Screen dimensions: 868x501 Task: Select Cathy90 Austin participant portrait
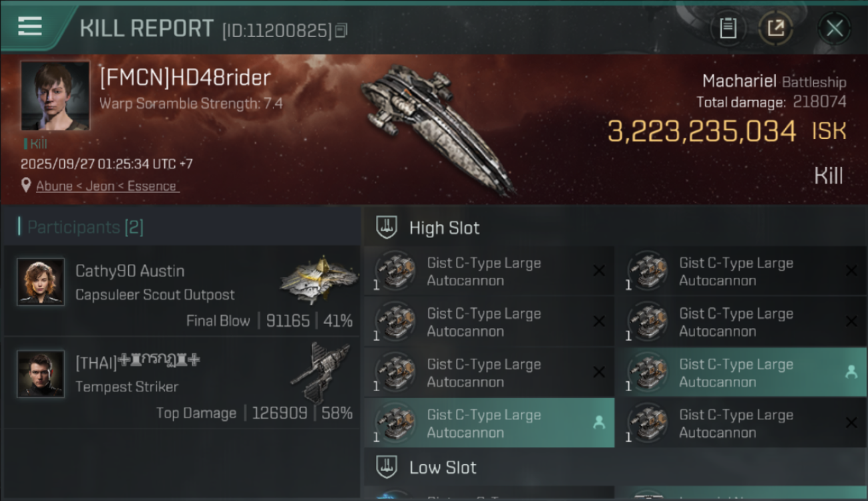point(41,282)
